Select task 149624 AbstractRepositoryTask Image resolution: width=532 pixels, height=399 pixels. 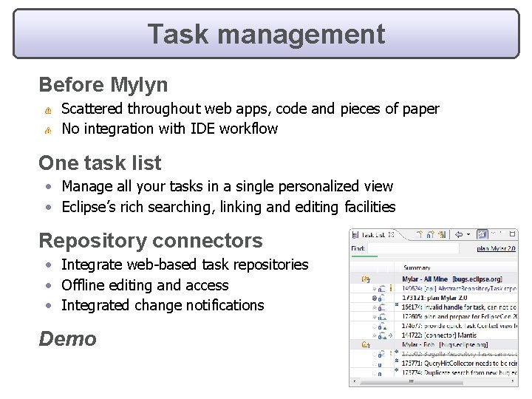(x=459, y=288)
